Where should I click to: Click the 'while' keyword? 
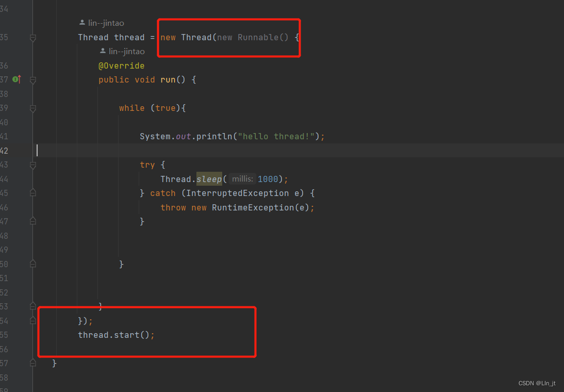[x=131, y=108]
